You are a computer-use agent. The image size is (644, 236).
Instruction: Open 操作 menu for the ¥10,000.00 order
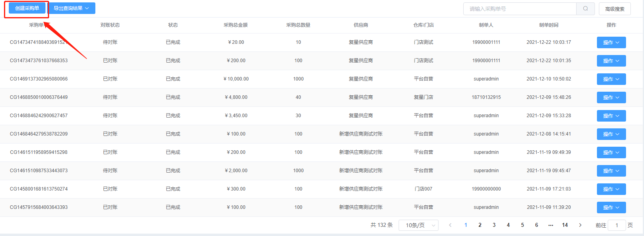point(611,79)
